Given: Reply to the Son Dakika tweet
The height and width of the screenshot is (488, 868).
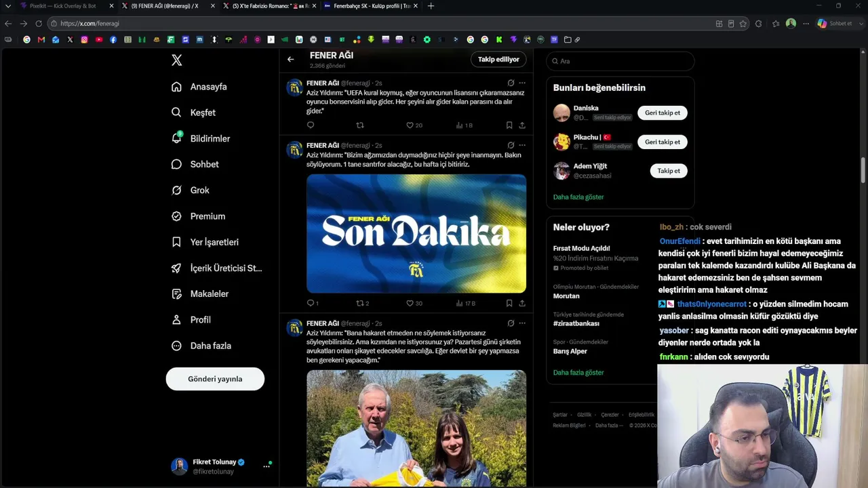Looking at the screenshot, I should click(313, 303).
